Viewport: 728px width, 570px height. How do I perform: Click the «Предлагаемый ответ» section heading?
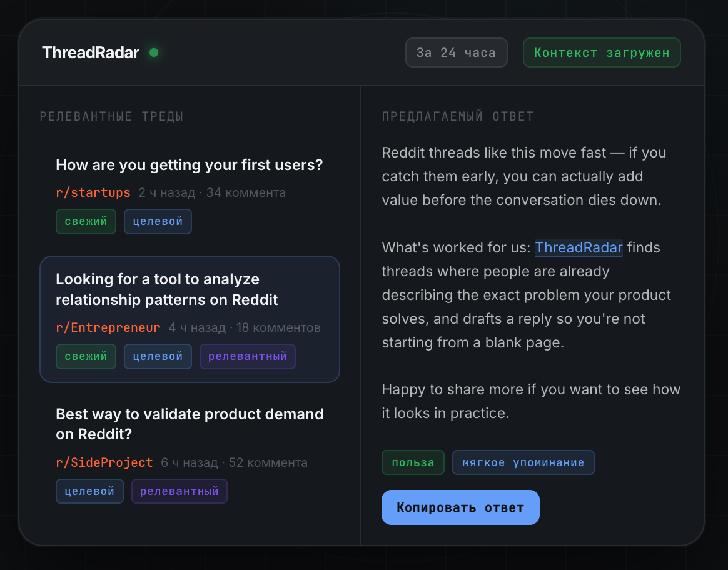[x=458, y=116]
